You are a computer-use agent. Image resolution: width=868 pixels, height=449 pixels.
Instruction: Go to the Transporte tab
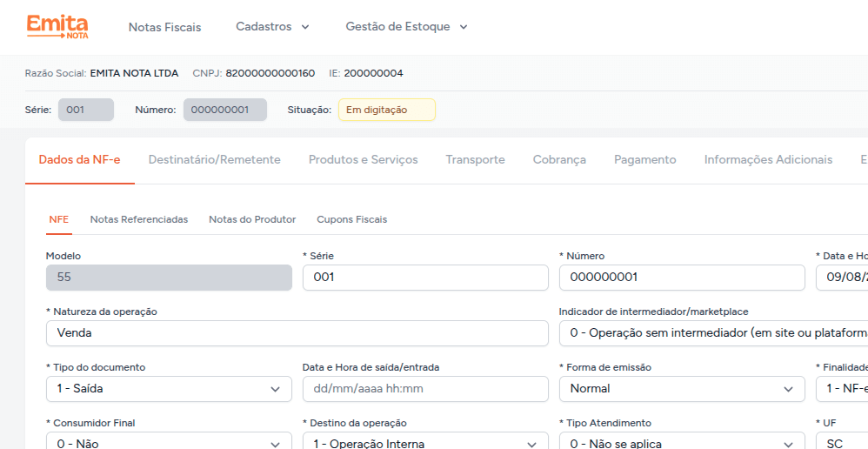pos(475,160)
